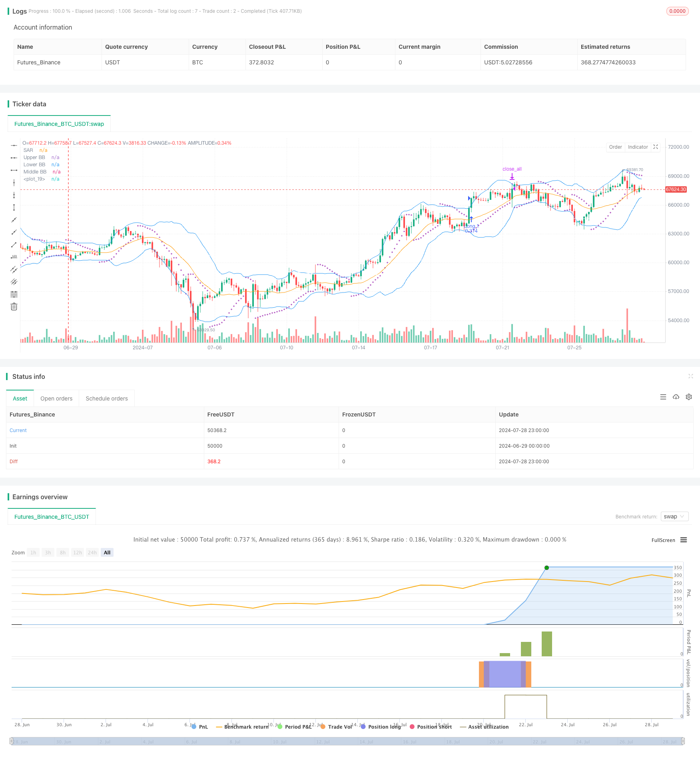Viewport: 700px width, 757px height.
Task: Open status info settings gear
Action: click(689, 397)
